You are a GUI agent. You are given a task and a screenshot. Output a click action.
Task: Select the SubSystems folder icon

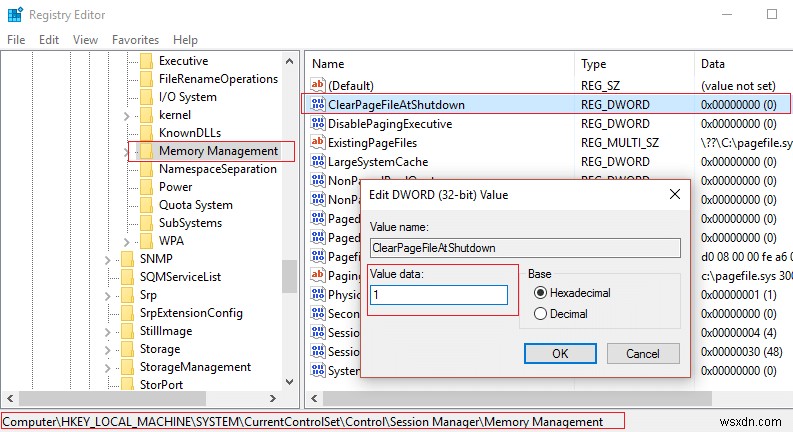(146, 223)
